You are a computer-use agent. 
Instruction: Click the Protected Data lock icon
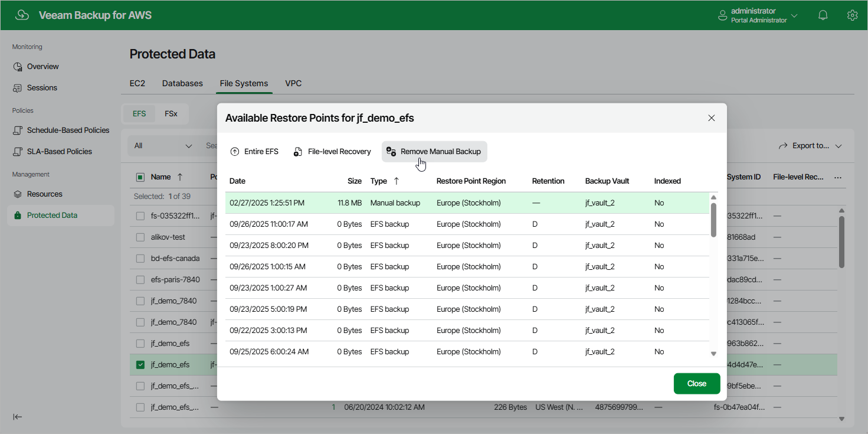click(x=18, y=216)
